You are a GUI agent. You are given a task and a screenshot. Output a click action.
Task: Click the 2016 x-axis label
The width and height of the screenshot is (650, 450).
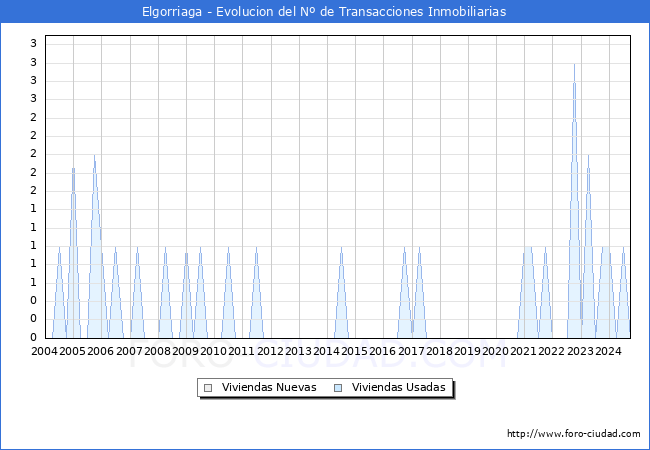click(x=382, y=351)
